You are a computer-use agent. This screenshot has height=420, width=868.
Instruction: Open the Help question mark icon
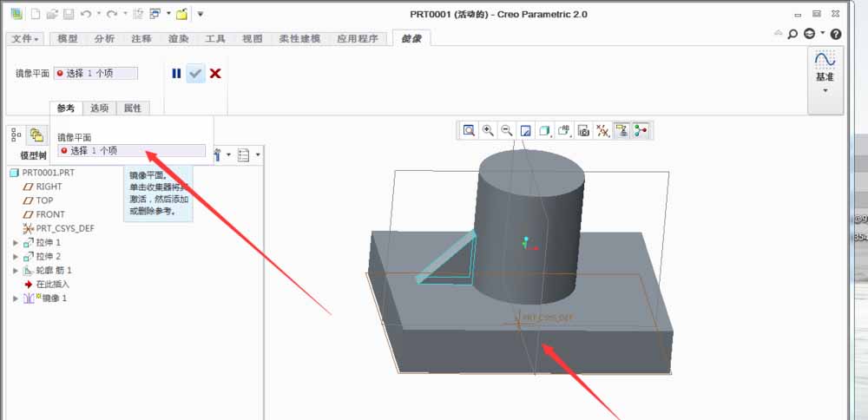click(836, 35)
